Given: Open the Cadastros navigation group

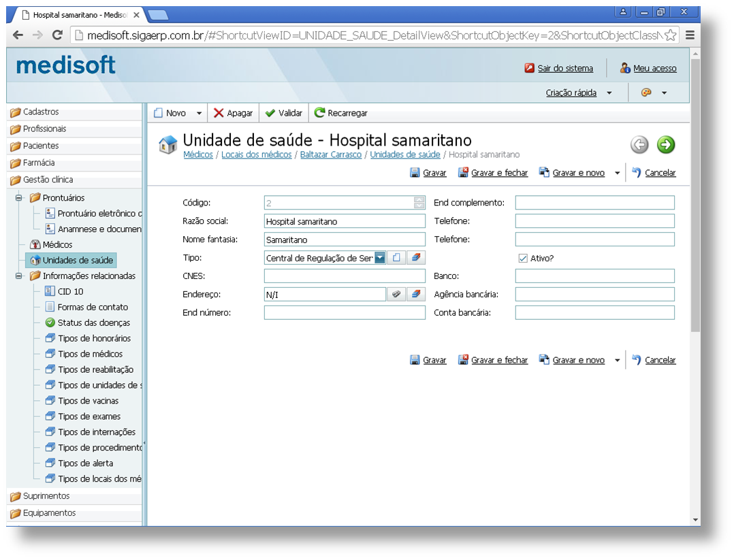Looking at the screenshot, I should pyautogui.click(x=74, y=112).
